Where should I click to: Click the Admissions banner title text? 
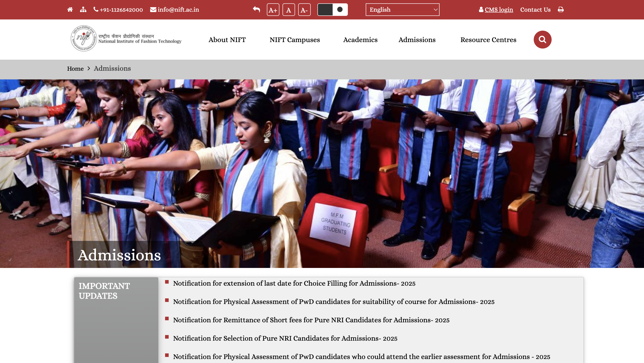(x=119, y=255)
